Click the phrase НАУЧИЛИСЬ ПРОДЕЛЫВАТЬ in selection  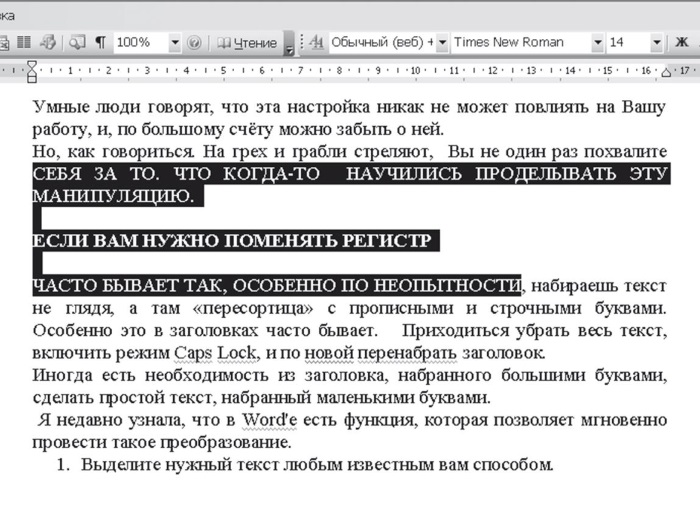481,174
